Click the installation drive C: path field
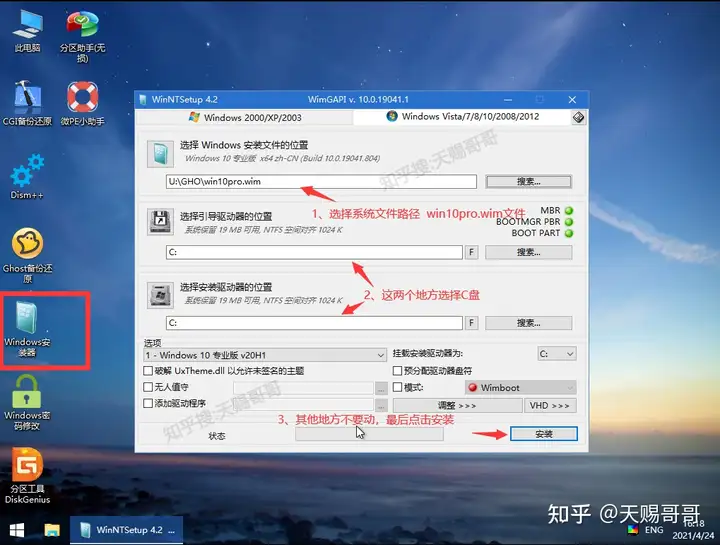 pos(314,323)
